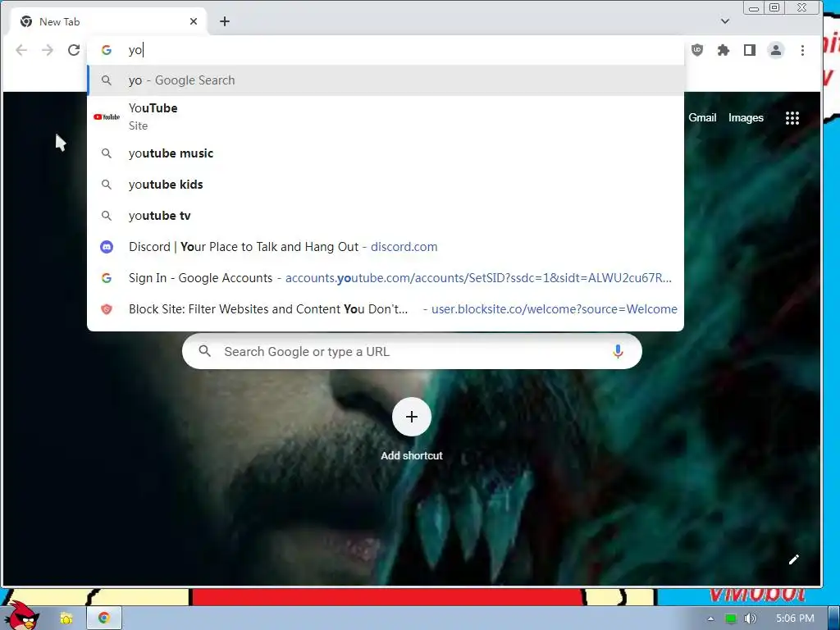Click the Google G icon in address bar

pyautogui.click(x=107, y=50)
